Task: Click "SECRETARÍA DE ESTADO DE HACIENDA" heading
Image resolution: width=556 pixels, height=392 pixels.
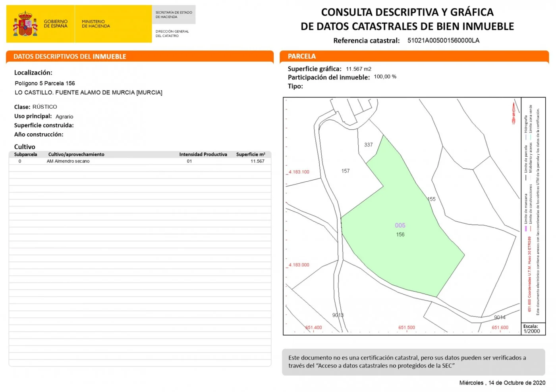Action: [174, 15]
